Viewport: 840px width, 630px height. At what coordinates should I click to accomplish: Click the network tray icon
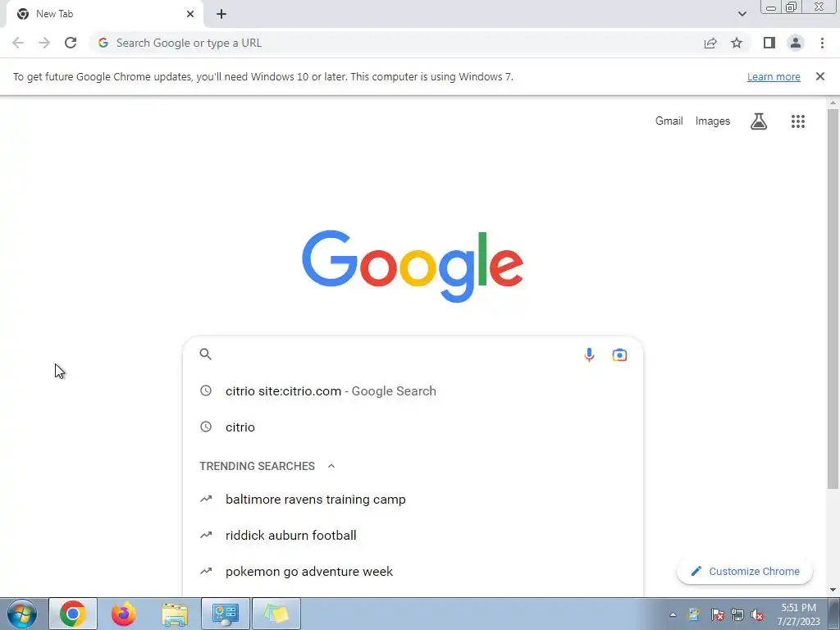pos(737,614)
